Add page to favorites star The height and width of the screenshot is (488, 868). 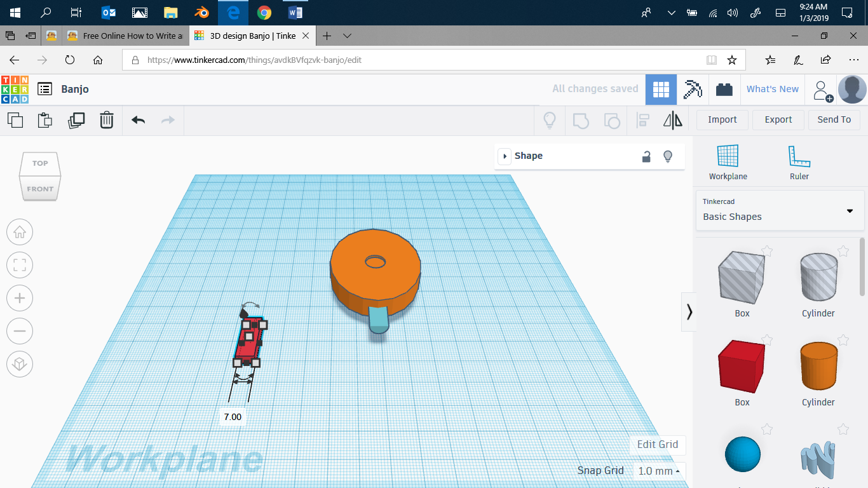click(732, 60)
